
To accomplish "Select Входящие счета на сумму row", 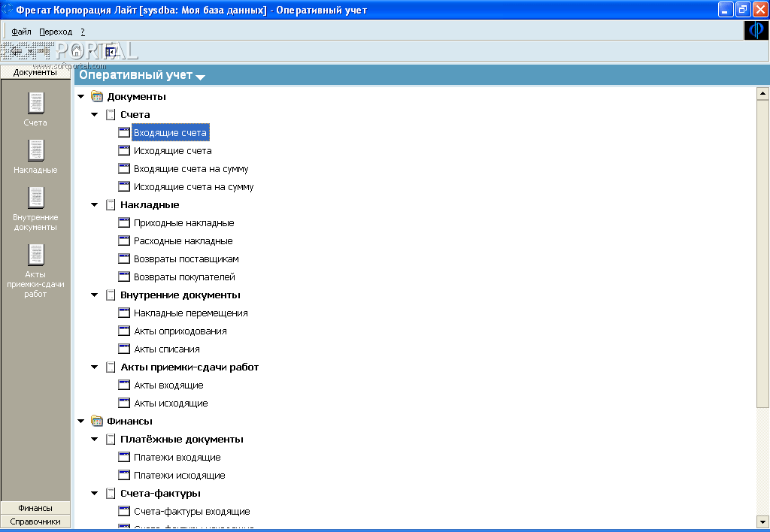I will [x=191, y=169].
